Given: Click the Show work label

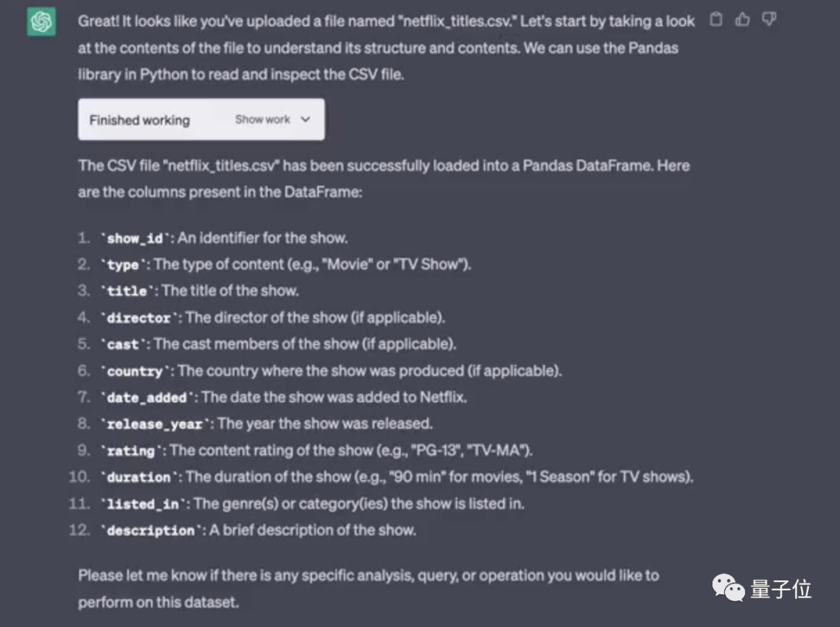Looking at the screenshot, I should coord(263,120).
